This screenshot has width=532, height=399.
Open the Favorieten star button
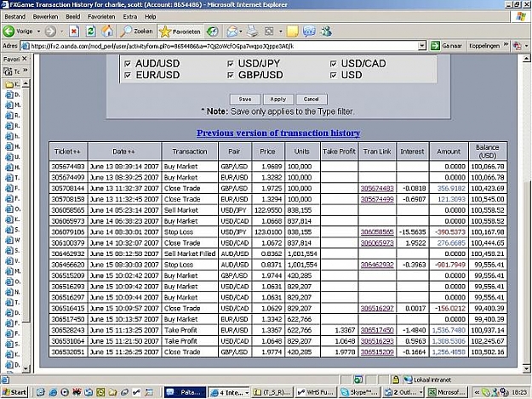tap(180, 31)
